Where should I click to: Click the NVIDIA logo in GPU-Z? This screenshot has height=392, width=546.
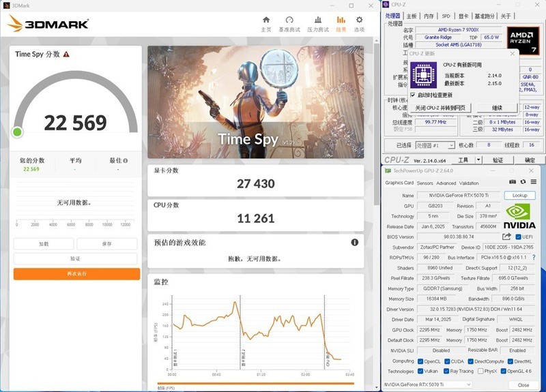coord(519,216)
